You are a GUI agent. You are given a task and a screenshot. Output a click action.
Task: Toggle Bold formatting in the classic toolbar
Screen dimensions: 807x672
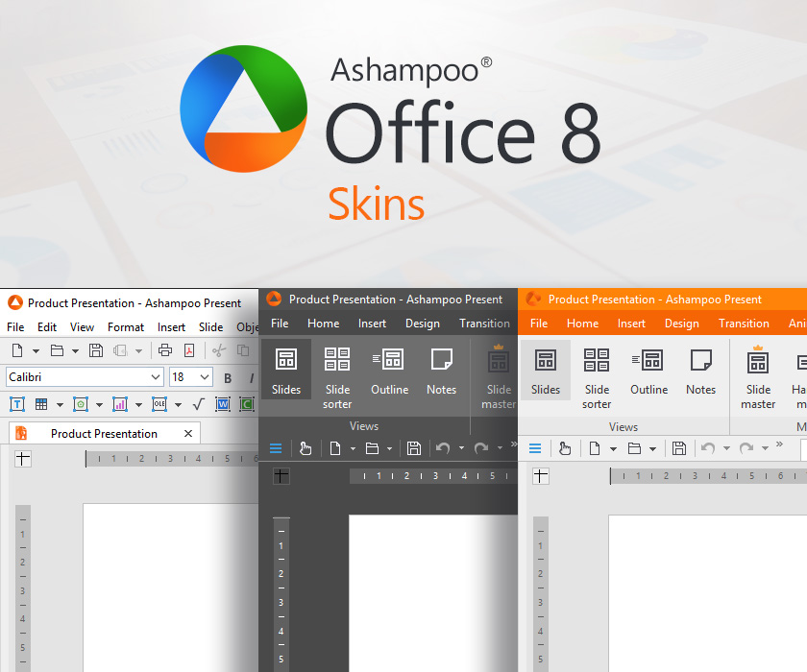coord(228,378)
